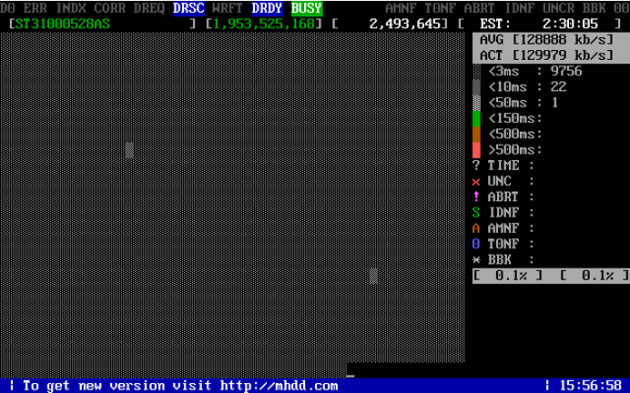Screen dimensions: 630x393
Task: Click the DRDY status flag
Action: click(x=267, y=8)
